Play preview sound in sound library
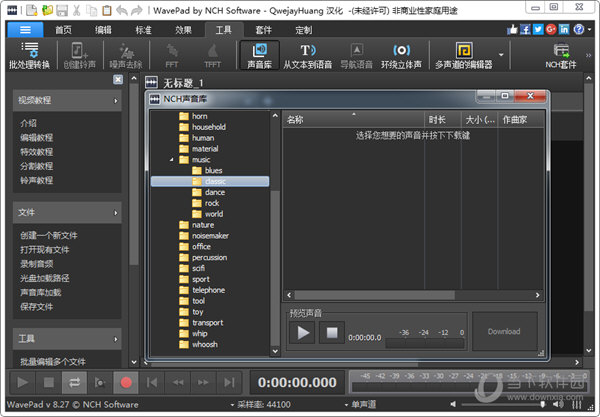 pyautogui.click(x=303, y=332)
